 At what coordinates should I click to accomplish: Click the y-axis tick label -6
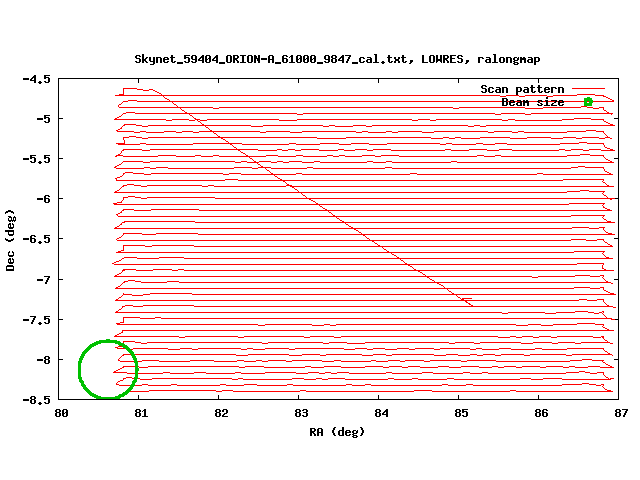(x=44, y=199)
